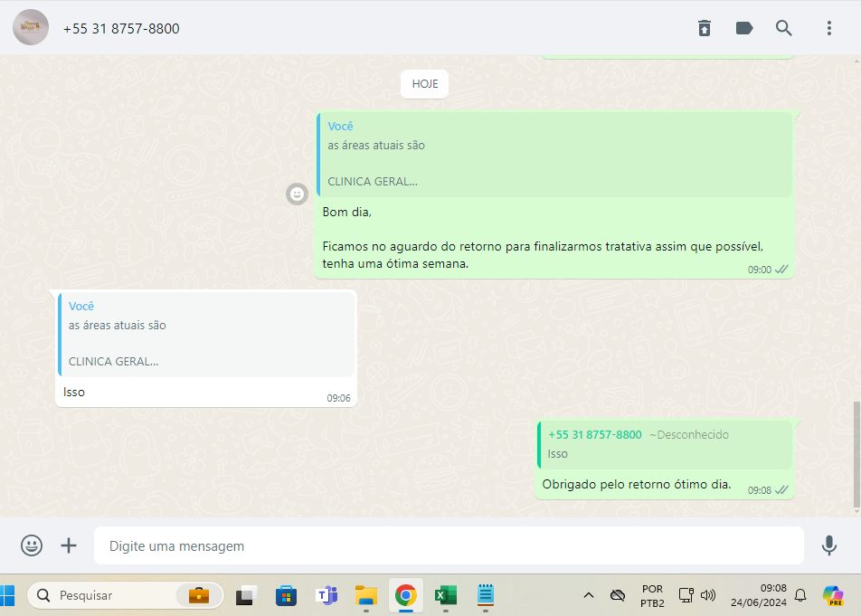
Task: Expand hidden system tray icons
Action: point(589,595)
